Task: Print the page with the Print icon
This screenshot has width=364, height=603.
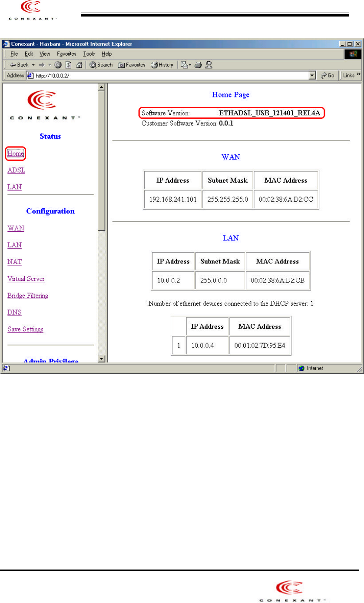Action: (198, 65)
